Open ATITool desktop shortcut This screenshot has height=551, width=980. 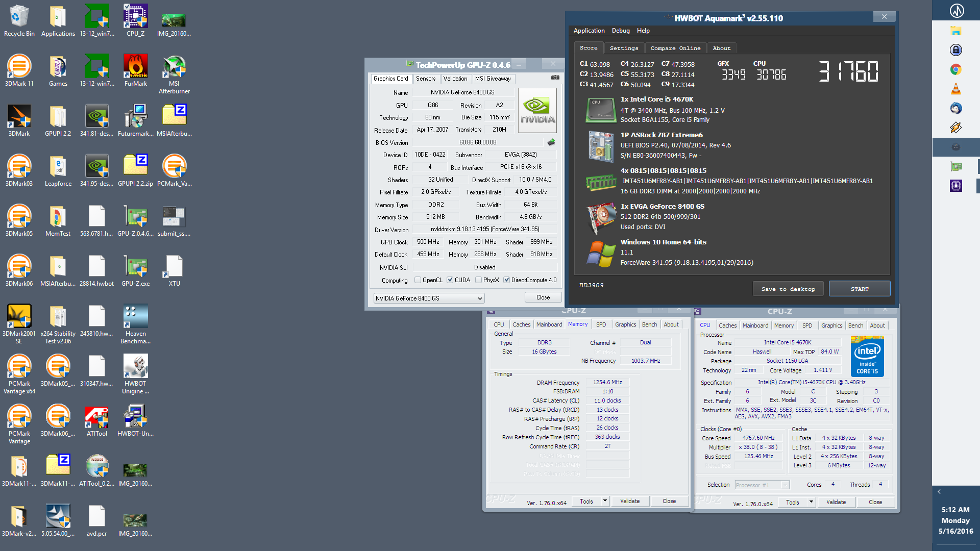click(97, 421)
